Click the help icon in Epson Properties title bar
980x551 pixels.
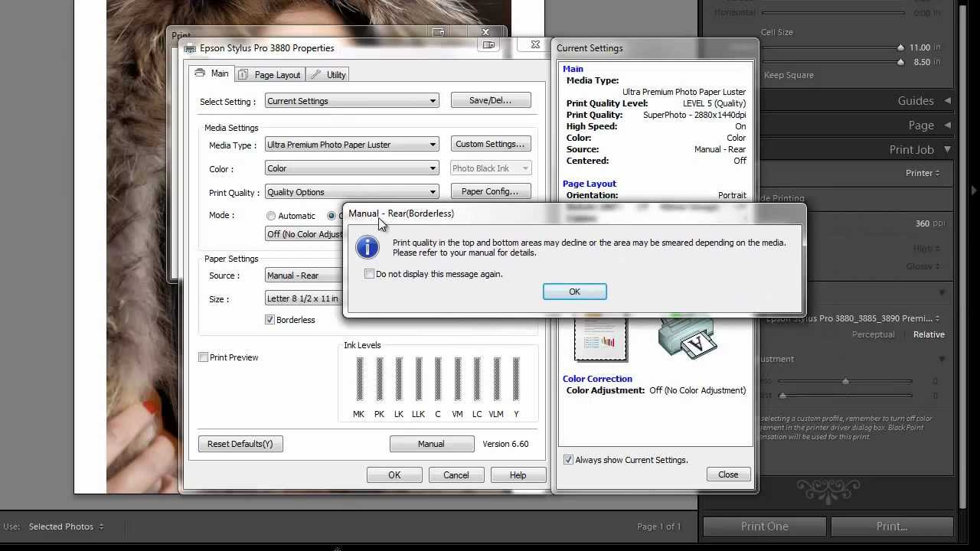tap(488, 46)
